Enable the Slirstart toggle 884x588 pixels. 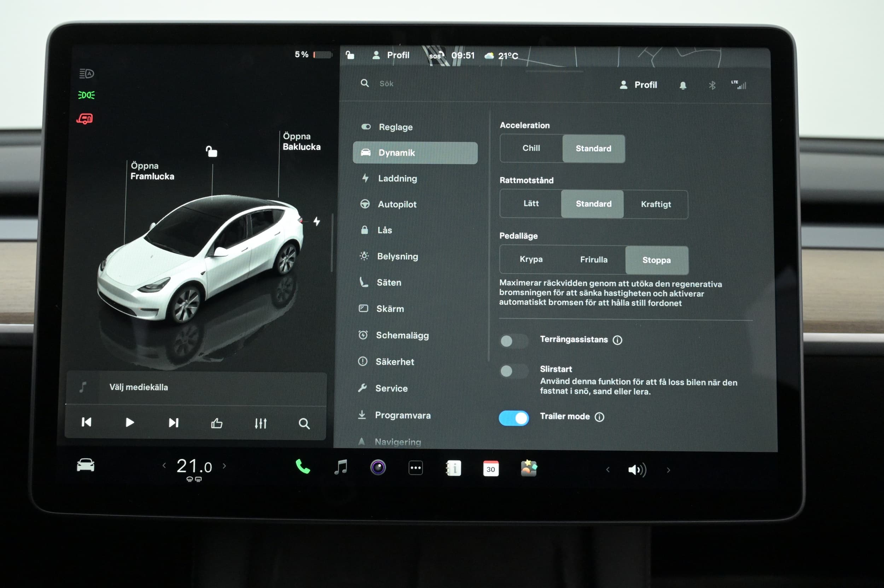coord(514,371)
